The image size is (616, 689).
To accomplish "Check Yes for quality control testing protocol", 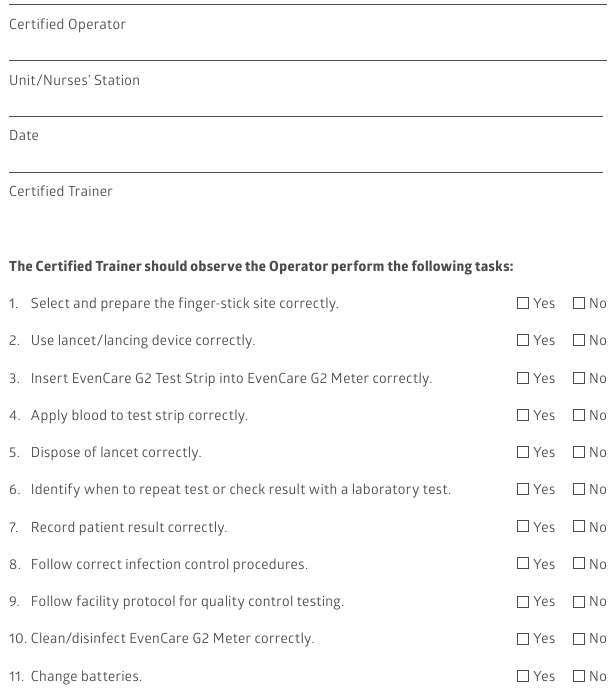I will pos(522,602).
